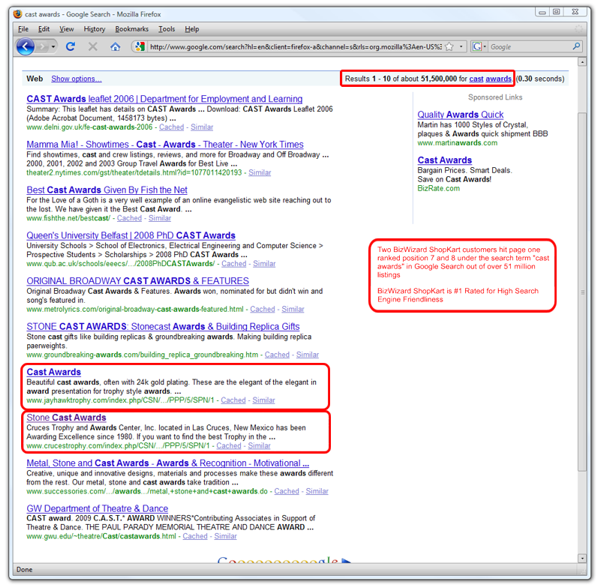Focus the Google search box in toolbar
Image resolution: width=600 pixels, height=585 pixels.
[x=530, y=47]
